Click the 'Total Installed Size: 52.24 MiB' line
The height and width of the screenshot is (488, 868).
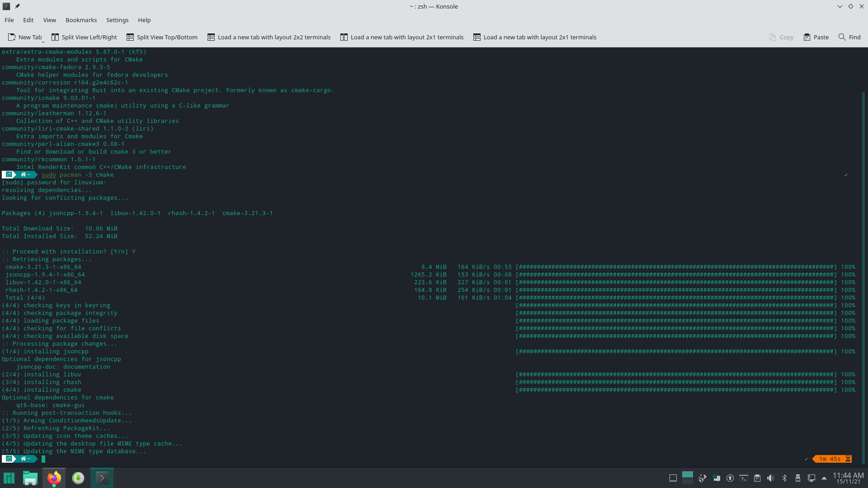(60, 236)
